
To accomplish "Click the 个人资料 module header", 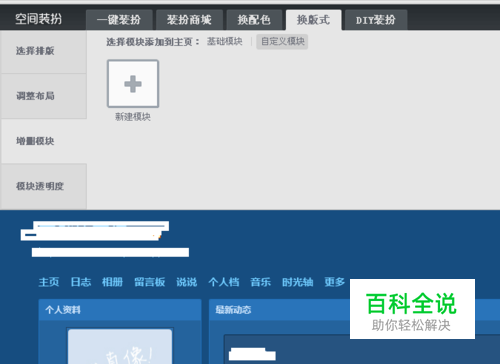I will (120, 310).
